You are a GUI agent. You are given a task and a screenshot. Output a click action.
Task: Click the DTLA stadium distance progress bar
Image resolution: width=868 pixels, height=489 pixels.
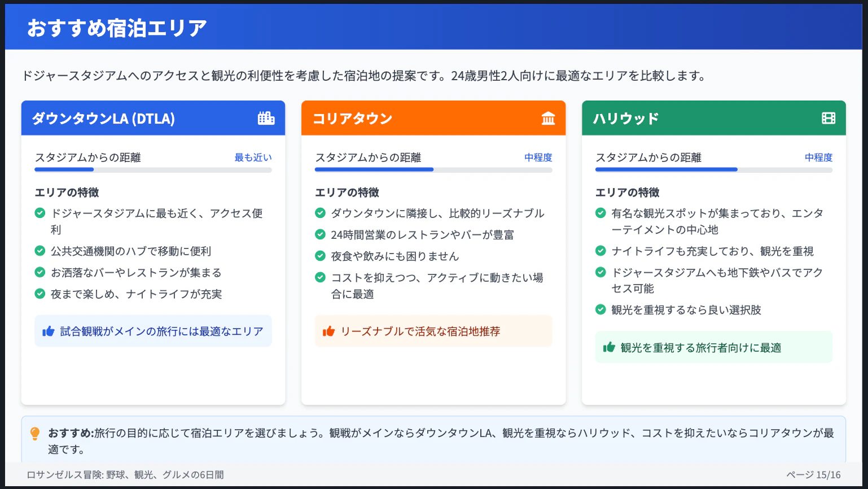153,169
